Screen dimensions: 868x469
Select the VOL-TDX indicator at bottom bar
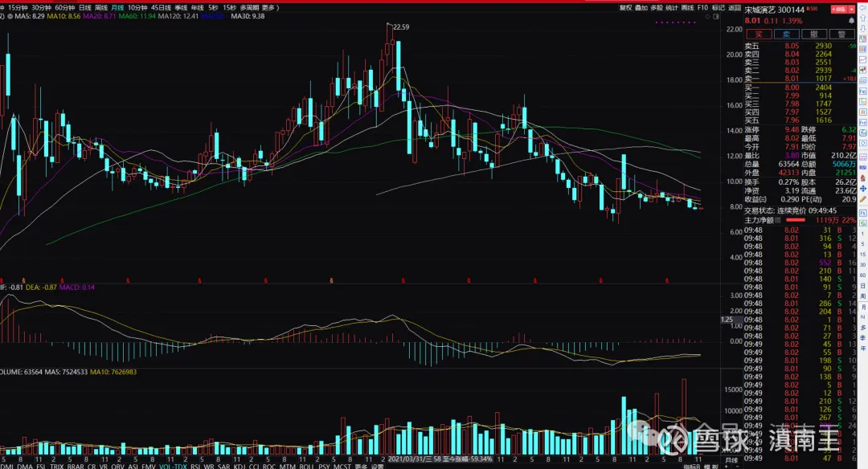click(173, 466)
